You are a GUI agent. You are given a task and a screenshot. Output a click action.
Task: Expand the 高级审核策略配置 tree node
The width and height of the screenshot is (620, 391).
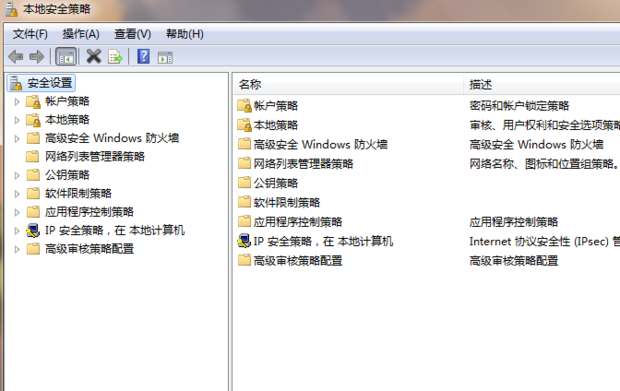tap(17, 249)
